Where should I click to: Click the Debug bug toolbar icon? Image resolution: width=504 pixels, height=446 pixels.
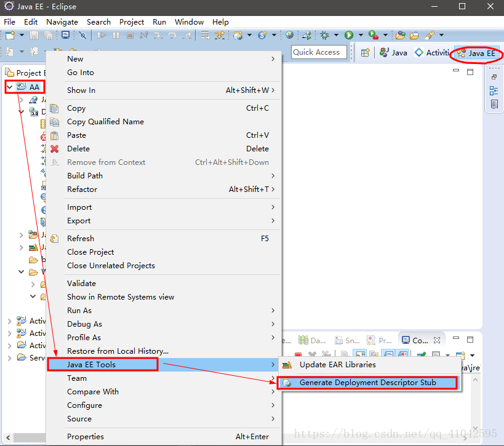point(325,35)
